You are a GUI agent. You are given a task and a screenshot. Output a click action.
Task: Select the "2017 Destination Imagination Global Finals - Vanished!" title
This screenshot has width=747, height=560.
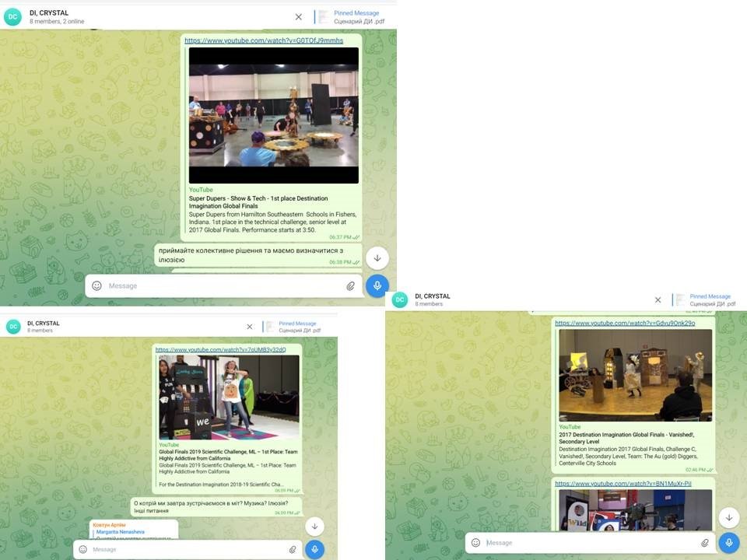(x=626, y=438)
